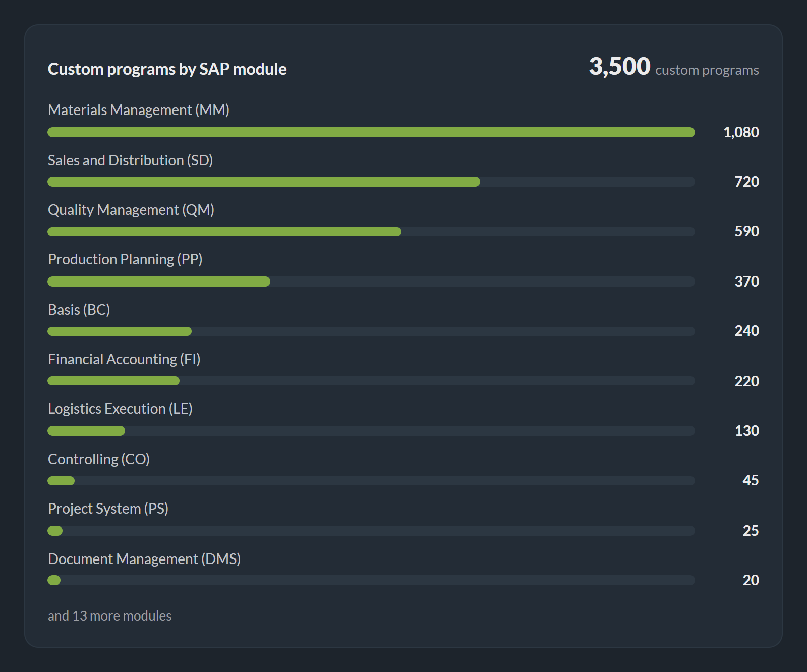Select the 'Sales and Distribution (SD)' label

click(131, 160)
